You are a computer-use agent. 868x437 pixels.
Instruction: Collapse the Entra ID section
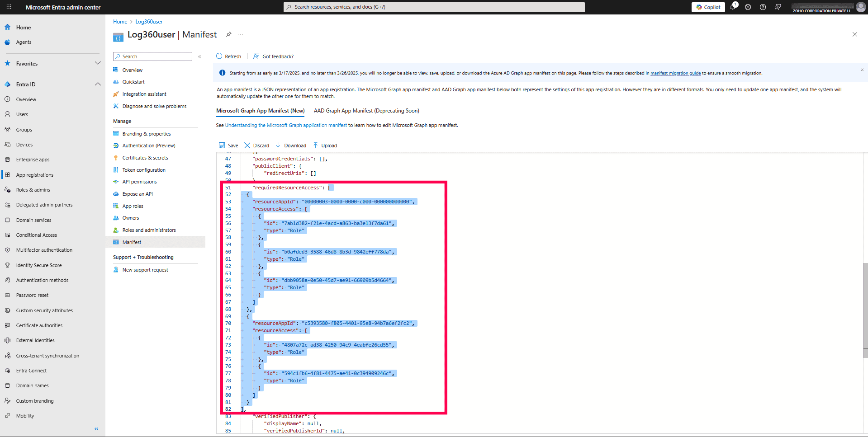pos(98,84)
